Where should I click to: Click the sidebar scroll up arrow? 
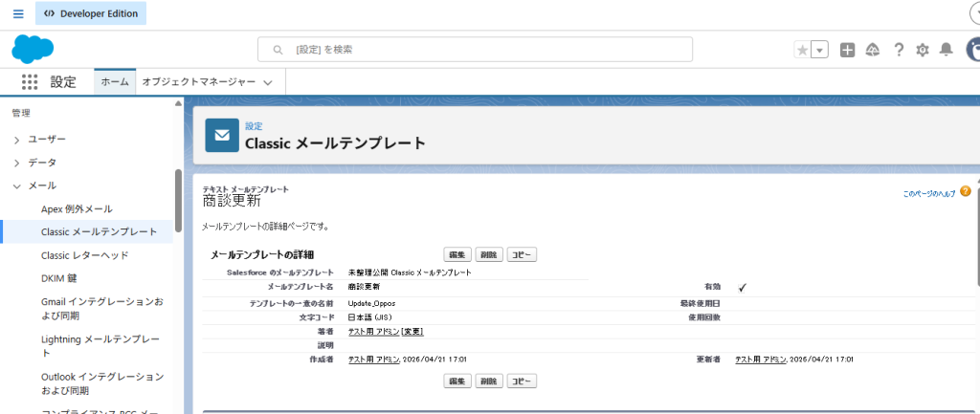(x=179, y=103)
